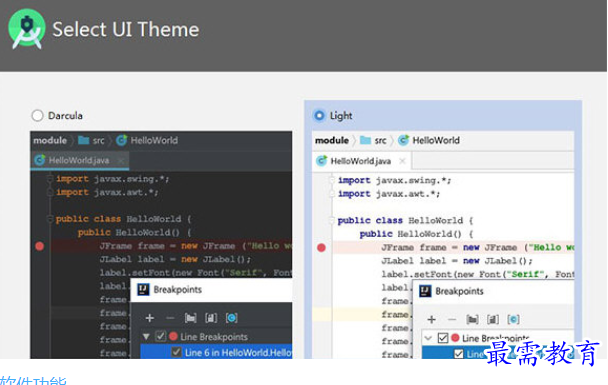Click the remove (−) breakpoint icon in Light preview
Screen dimensions: 608x385
coord(452,320)
